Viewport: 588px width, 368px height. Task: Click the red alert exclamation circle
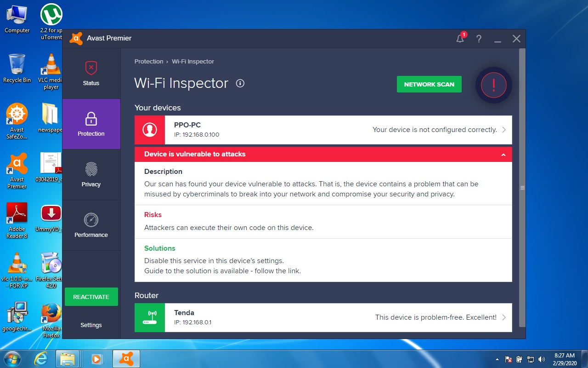(493, 85)
